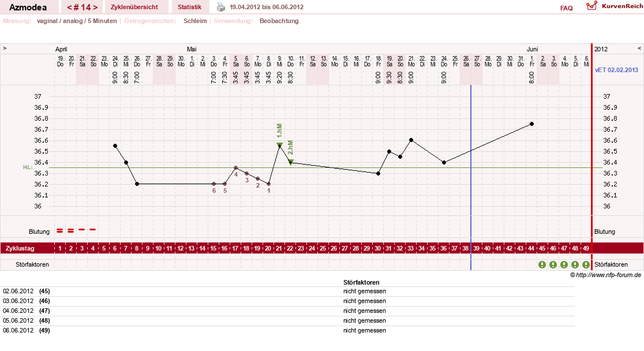This screenshot has width=644, height=351.
Task: Click the green Störfaktor icon on day 46
Action: pyautogui.click(x=553, y=264)
